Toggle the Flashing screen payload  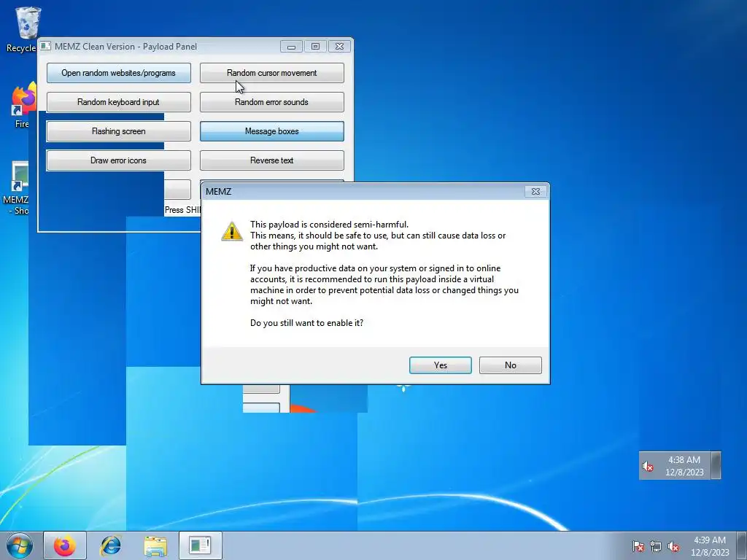point(119,131)
